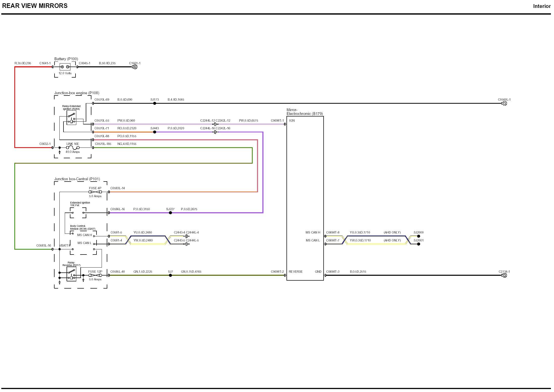The image size is (554, 392).
Task: Click the C0560L-1 ground eyelet symbol
Action: pyautogui.click(x=504, y=103)
